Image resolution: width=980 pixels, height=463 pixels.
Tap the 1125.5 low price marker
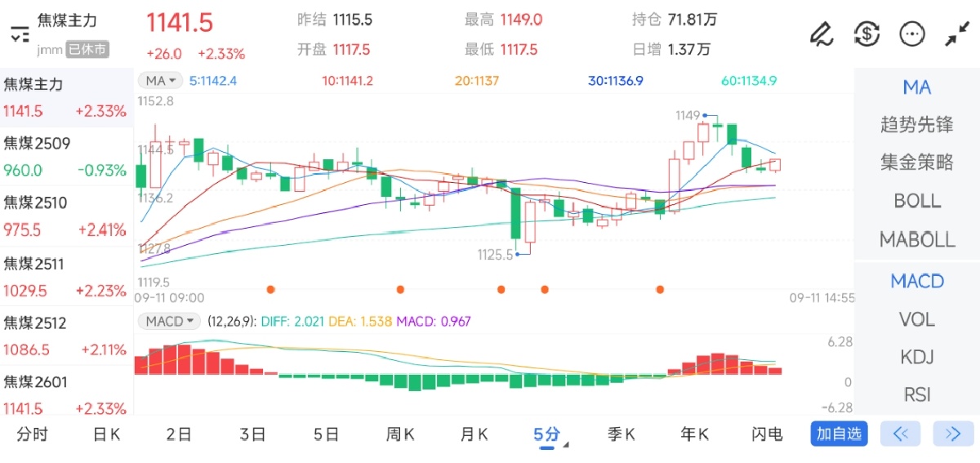pos(496,255)
